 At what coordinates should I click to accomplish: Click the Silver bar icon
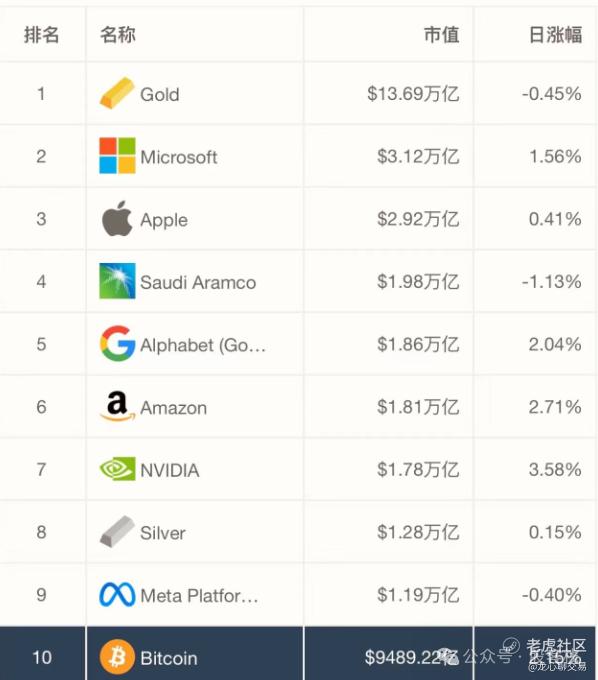117,531
